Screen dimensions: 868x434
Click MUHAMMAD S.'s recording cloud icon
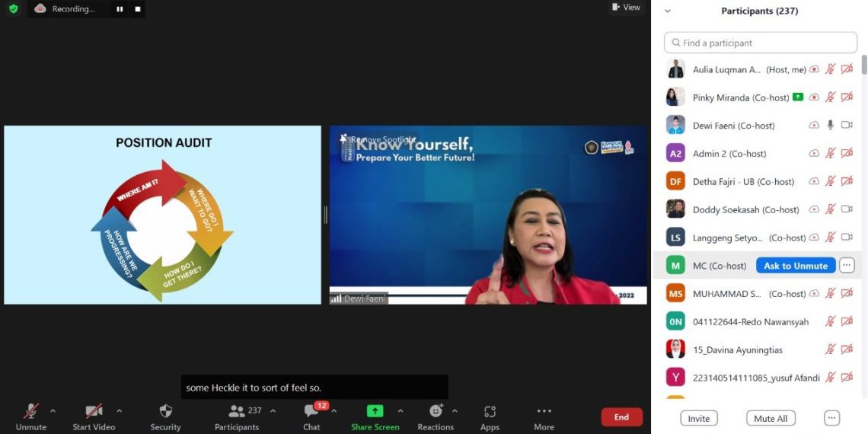pos(814,293)
